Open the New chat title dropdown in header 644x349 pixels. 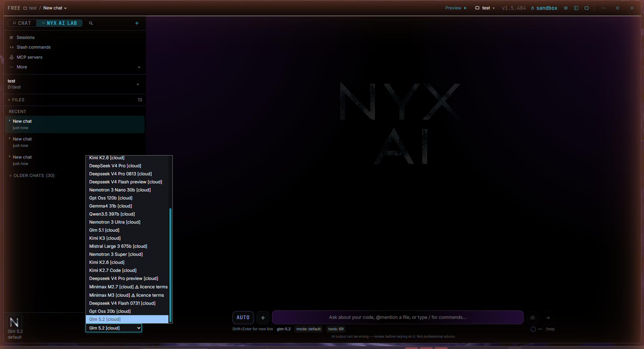pyautogui.click(x=55, y=8)
